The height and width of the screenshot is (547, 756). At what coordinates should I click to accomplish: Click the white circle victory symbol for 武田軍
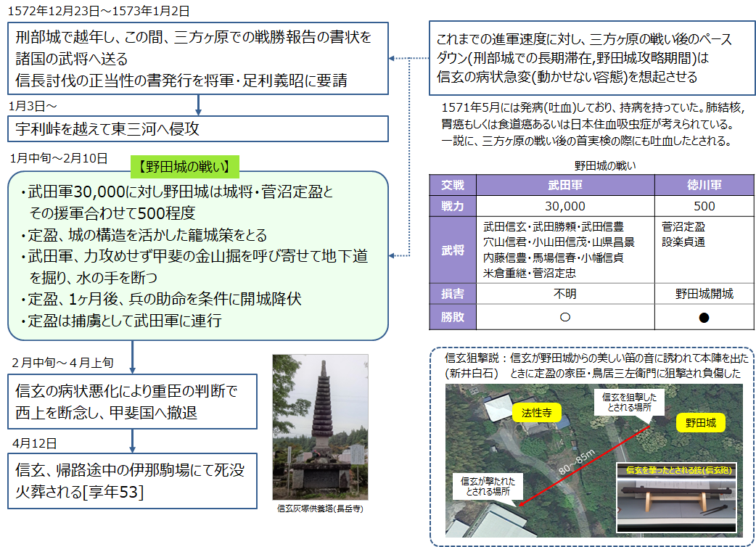pyautogui.click(x=564, y=317)
